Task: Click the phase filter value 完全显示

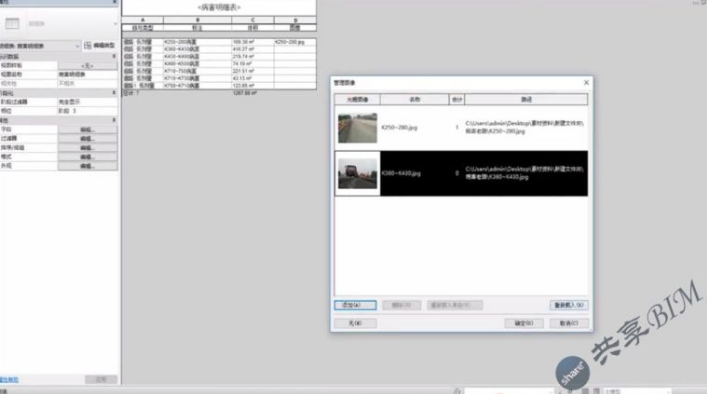Action: [x=87, y=102]
